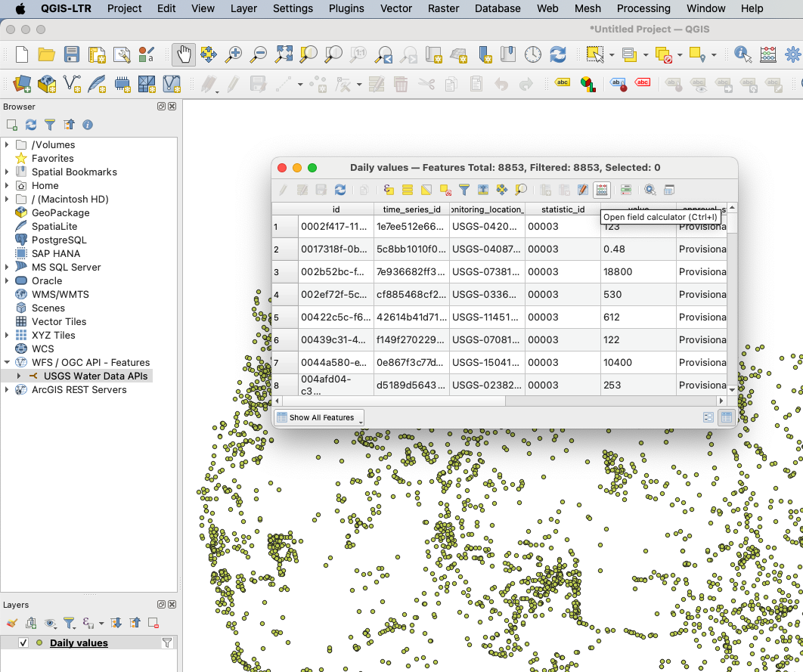The image size is (803, 672).
Task: Click Open Layer Styling Panel brush icon
Action: 12,623
